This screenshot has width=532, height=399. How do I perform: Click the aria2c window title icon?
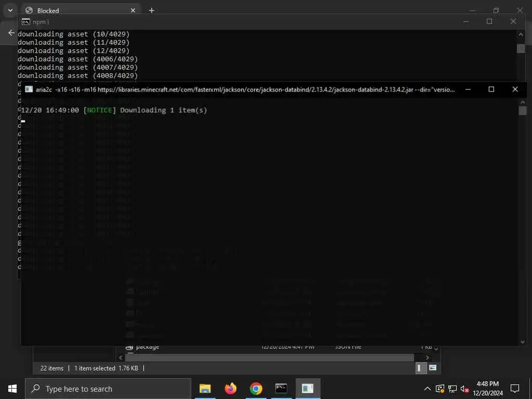tap(29, 89)
